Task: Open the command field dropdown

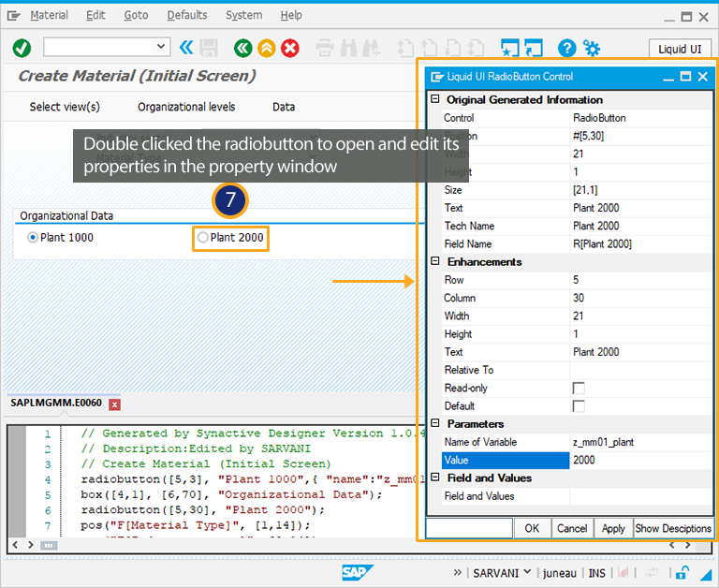Action: (160, 46)
